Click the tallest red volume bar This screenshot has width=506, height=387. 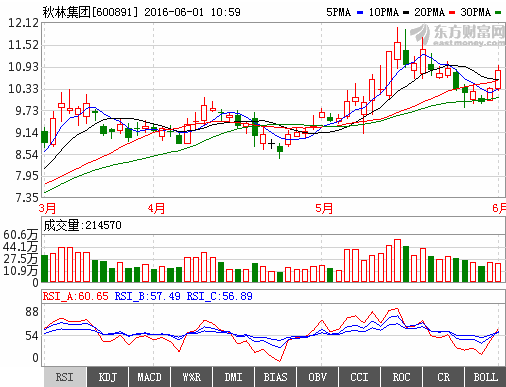click(397, 261)
